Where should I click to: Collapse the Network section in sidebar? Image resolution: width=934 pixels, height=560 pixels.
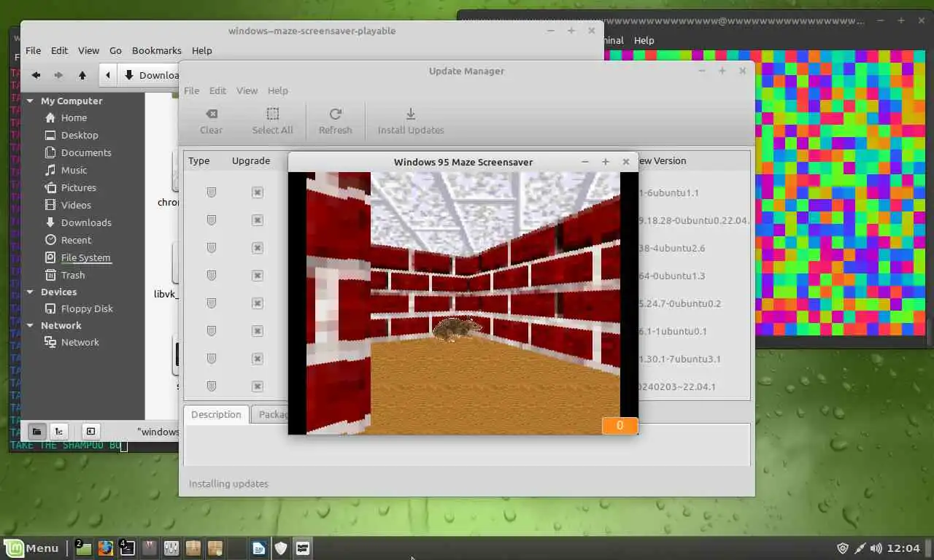click(x=30, y=326)
